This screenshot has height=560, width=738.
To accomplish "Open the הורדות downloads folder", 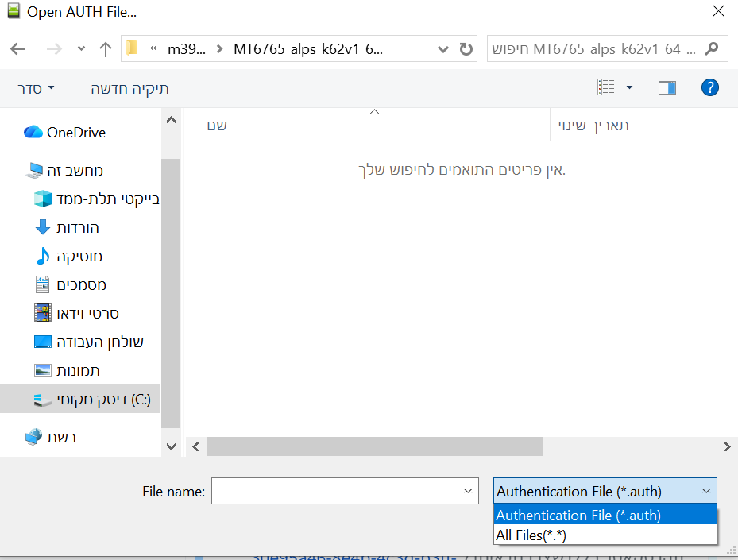I will click(x=77, y=228).
